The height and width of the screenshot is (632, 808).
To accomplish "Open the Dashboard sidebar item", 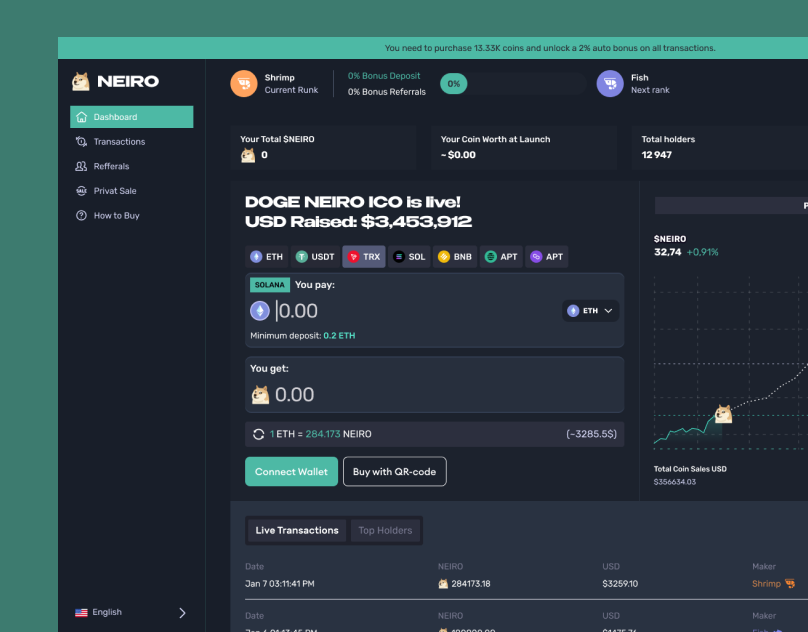I will (x=131, y=117).
